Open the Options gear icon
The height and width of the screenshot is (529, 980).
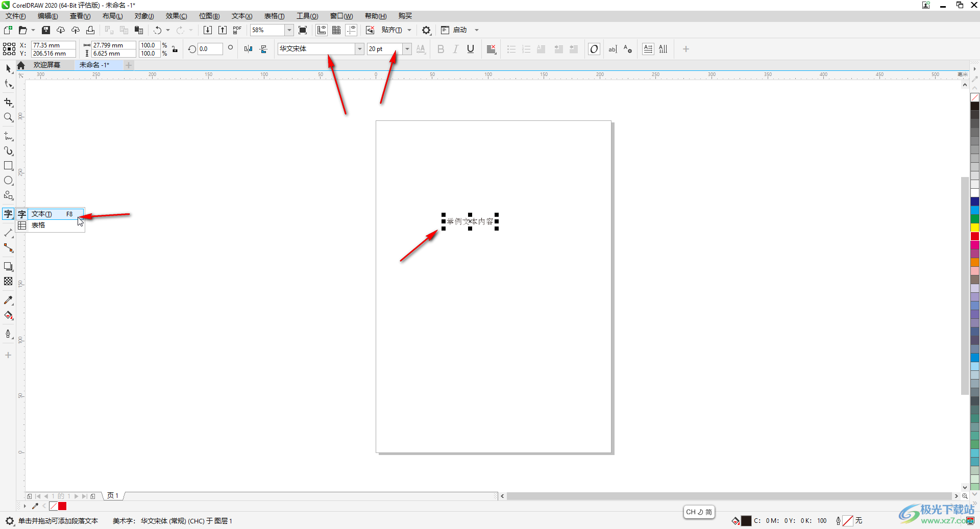point(426,30)
